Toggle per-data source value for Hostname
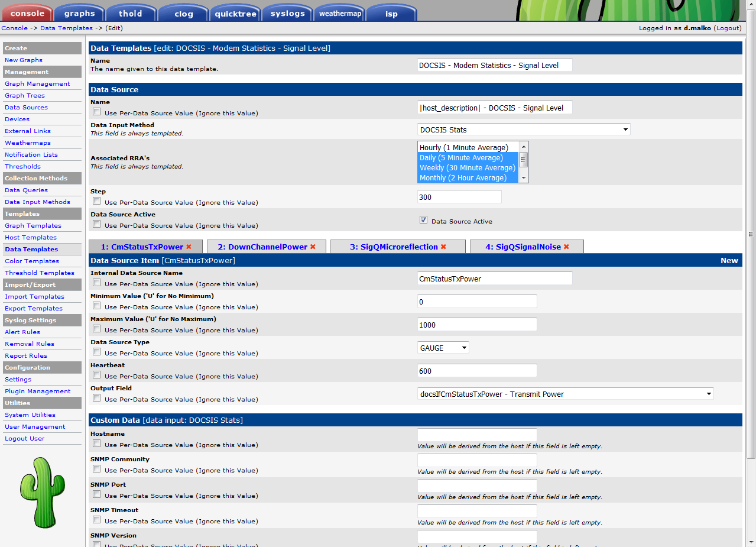 [x=96, y=444]
